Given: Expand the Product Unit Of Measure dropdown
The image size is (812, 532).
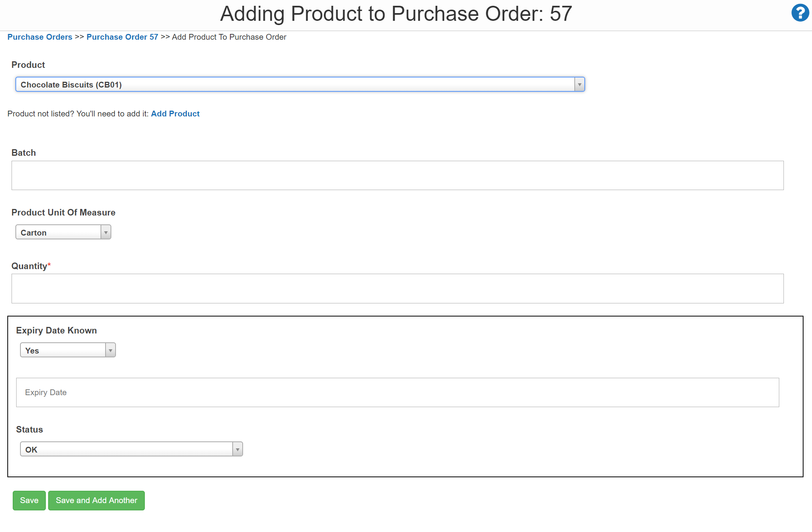Looking at the screenshot, I should (106, 232).
